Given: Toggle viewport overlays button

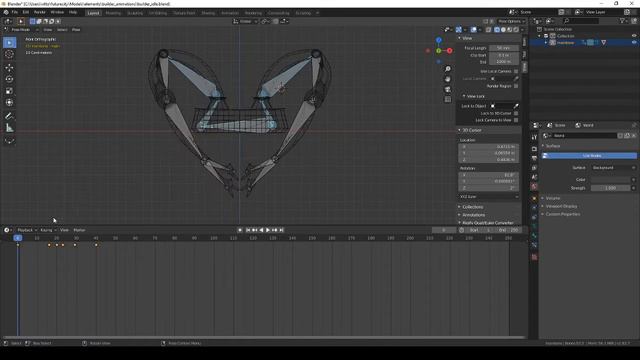Looking at the screenshot, I should pyautogui.click(x=473, y=29).
